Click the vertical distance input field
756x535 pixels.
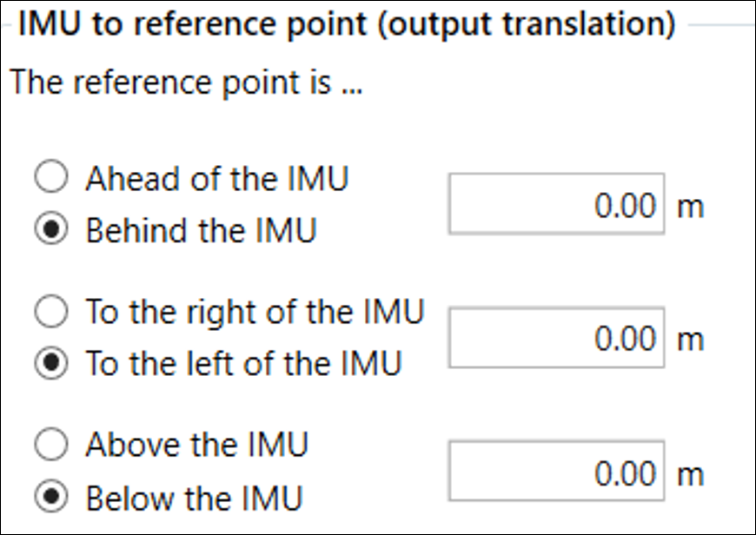556,472
